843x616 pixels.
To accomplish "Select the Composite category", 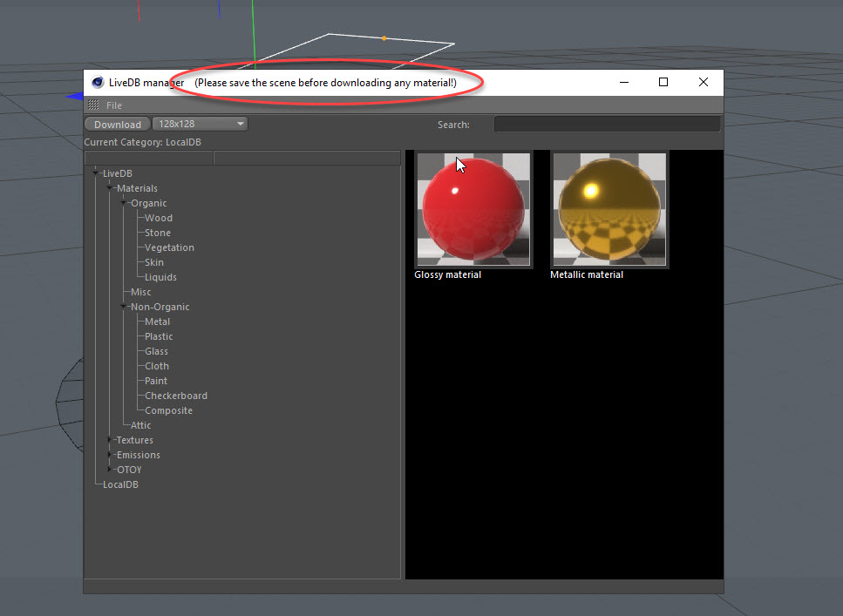I will 168,410.
